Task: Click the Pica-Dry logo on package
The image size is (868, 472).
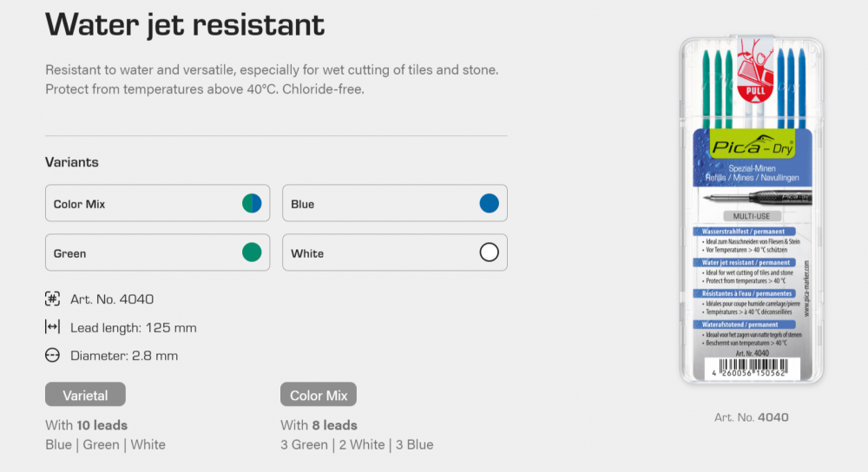Action: (x=753, y=145)
